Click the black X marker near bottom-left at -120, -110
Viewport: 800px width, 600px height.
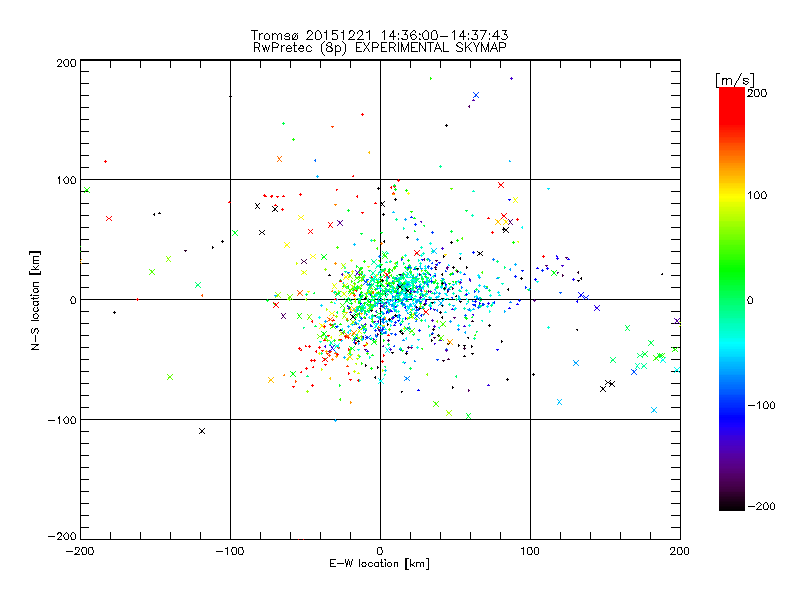click(202, 431)
